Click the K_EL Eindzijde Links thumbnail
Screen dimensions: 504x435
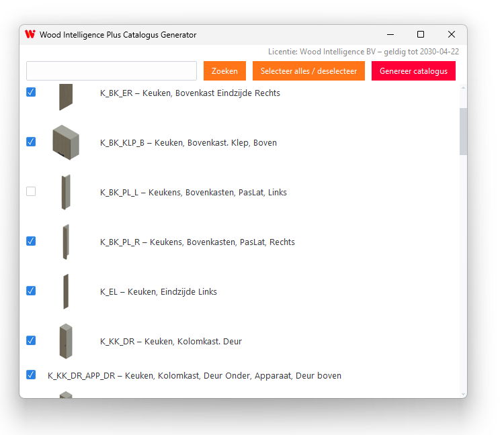tap(66, 291)
